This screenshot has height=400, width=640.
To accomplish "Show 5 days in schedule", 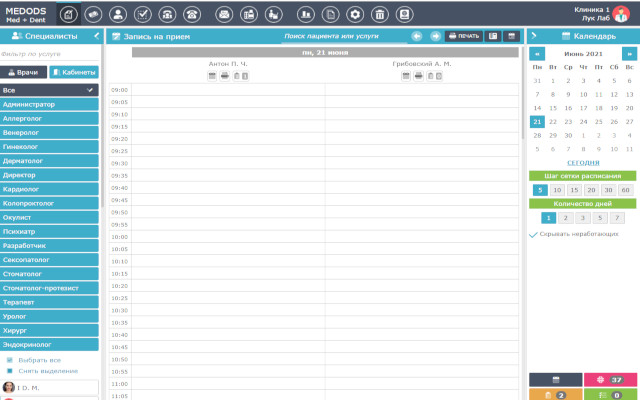I will (600, 218).
